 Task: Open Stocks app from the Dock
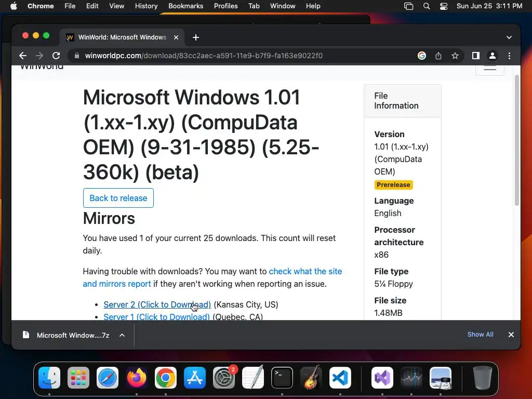point(411,378)
